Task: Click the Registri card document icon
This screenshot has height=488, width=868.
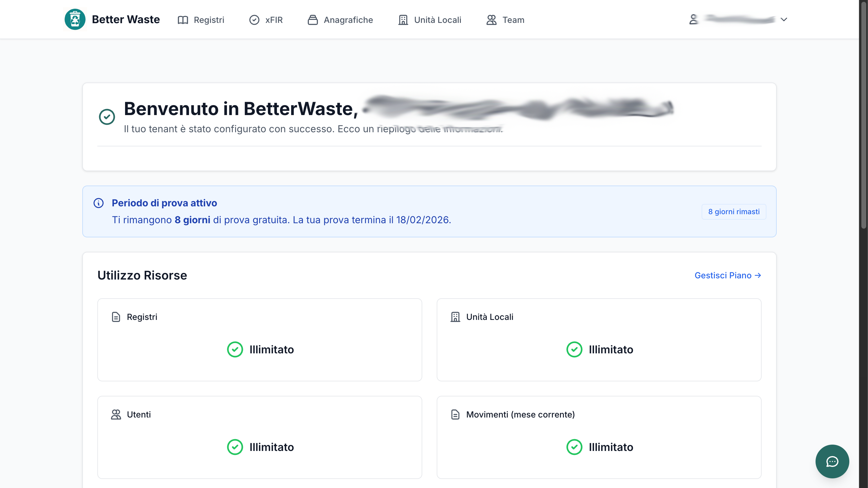Action: coord(116,317)
